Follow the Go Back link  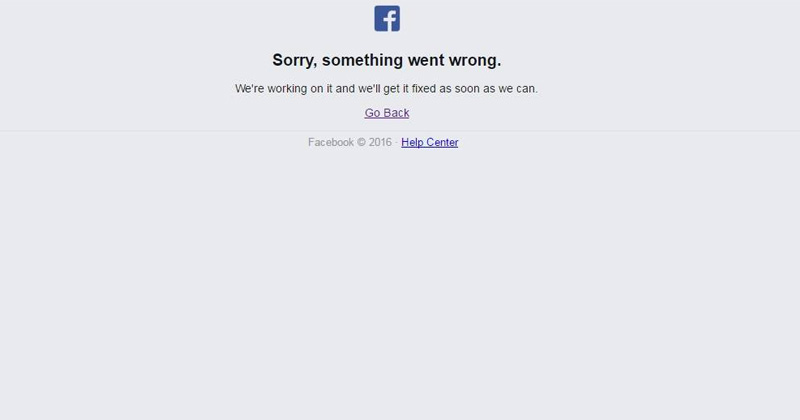[x=387, y=113]
